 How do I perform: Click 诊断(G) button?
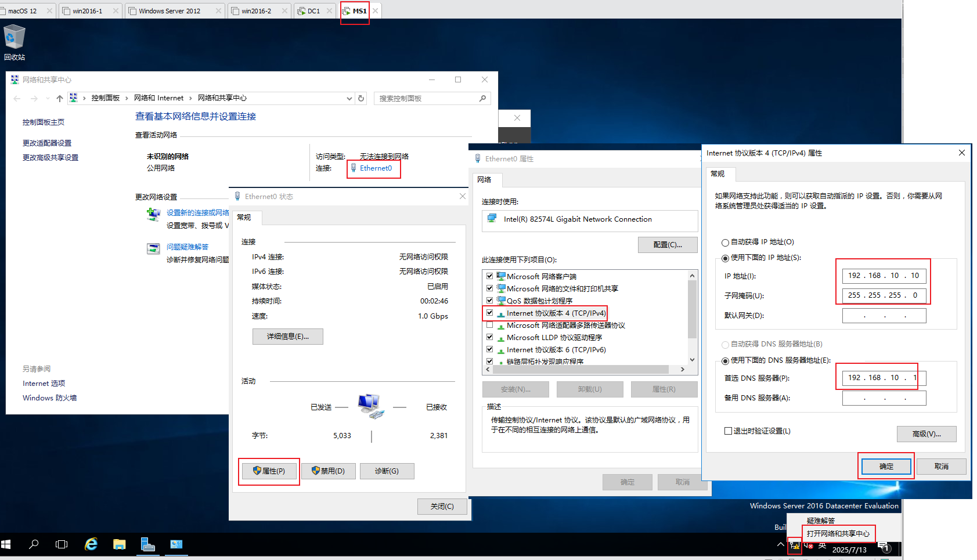[387, 471]
